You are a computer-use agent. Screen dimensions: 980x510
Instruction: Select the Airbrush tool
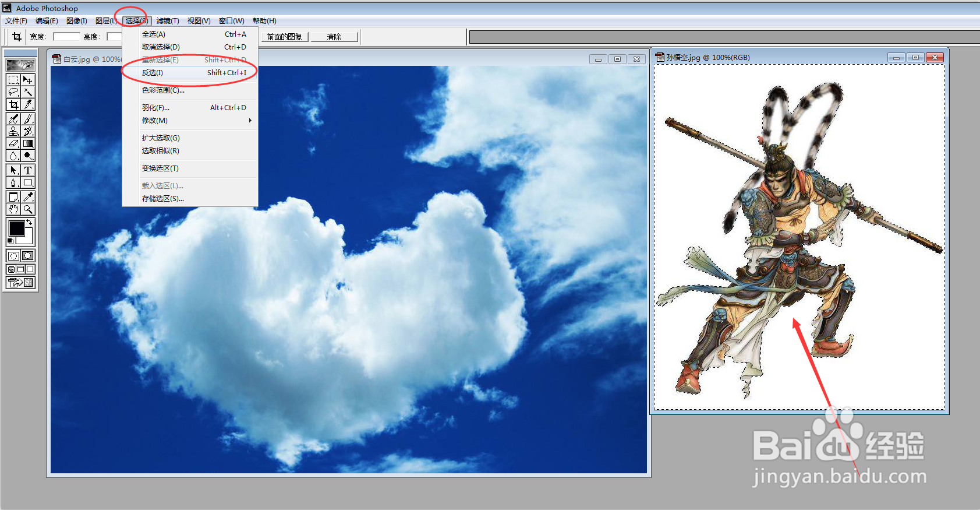tap(13, 119)
